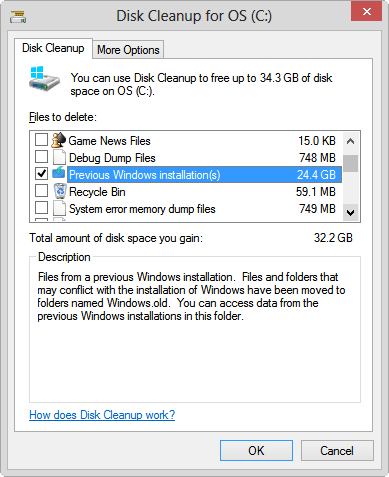This screenshot has width=389, height=477.
Task: Uncheck Previous Windows installation(s) checkbox
Action: pyautogui.click(x=41, y=173)
